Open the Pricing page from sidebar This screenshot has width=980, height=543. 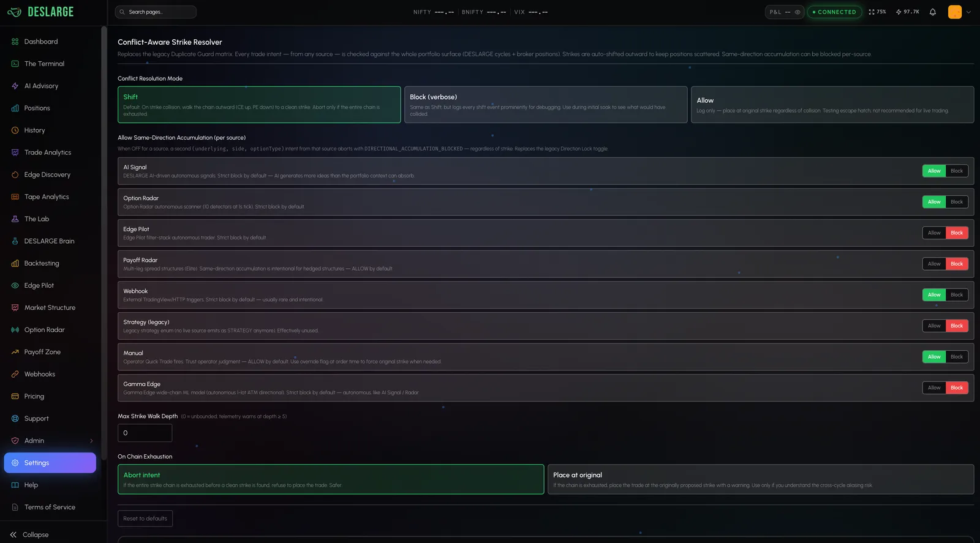point(50,397)
